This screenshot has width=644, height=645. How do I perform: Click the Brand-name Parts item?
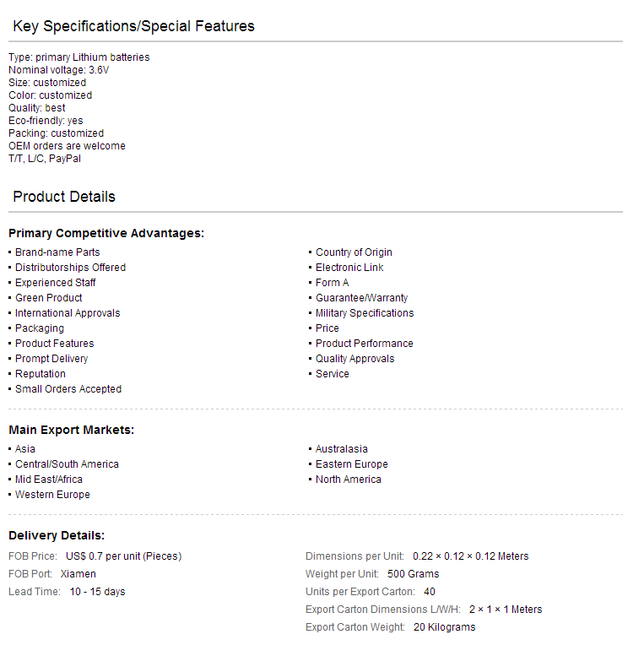(x=57, y=252)
